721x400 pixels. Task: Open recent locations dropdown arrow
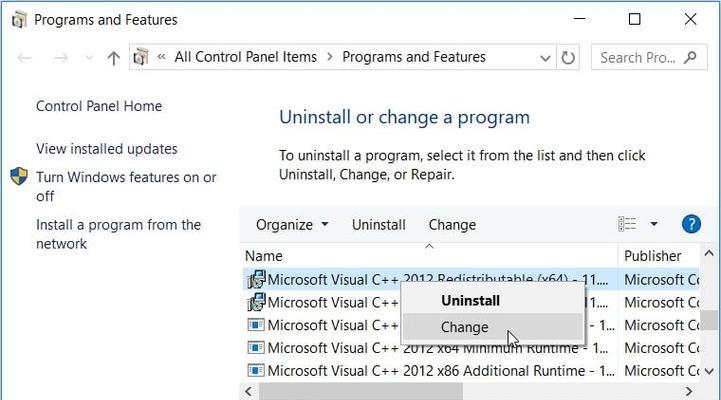pyautogui.click(x=89, y=58)
